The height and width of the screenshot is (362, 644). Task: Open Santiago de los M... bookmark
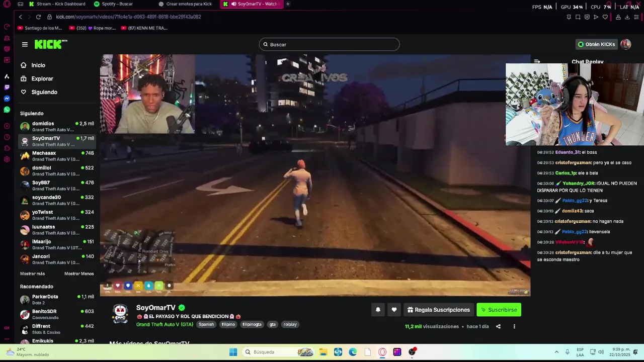coord(40,28)
